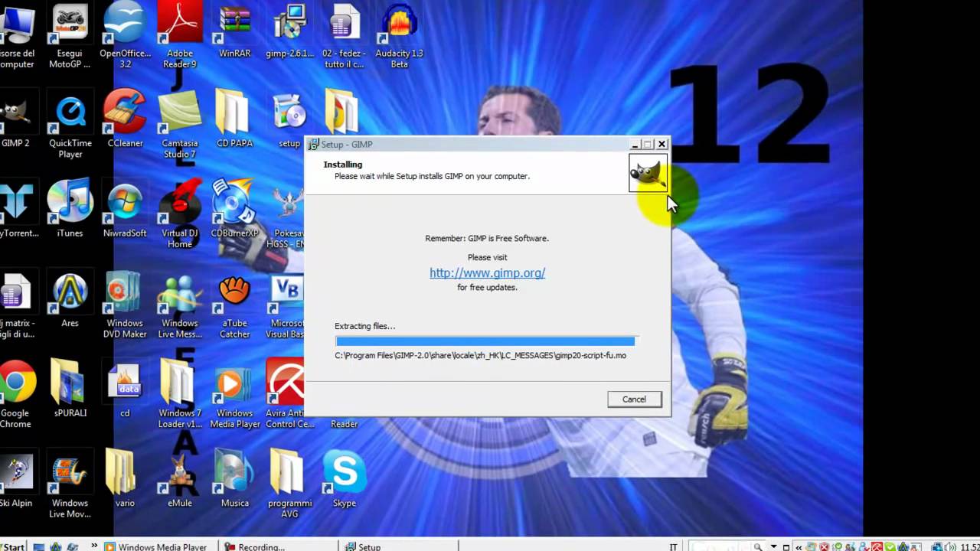This screenshot has width=980, height=551.
Task: Click the Extracting files progress bar
Action: tap(485, 341)
